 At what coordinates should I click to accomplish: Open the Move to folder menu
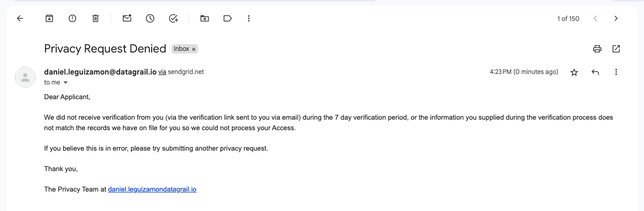coord(205,18)
